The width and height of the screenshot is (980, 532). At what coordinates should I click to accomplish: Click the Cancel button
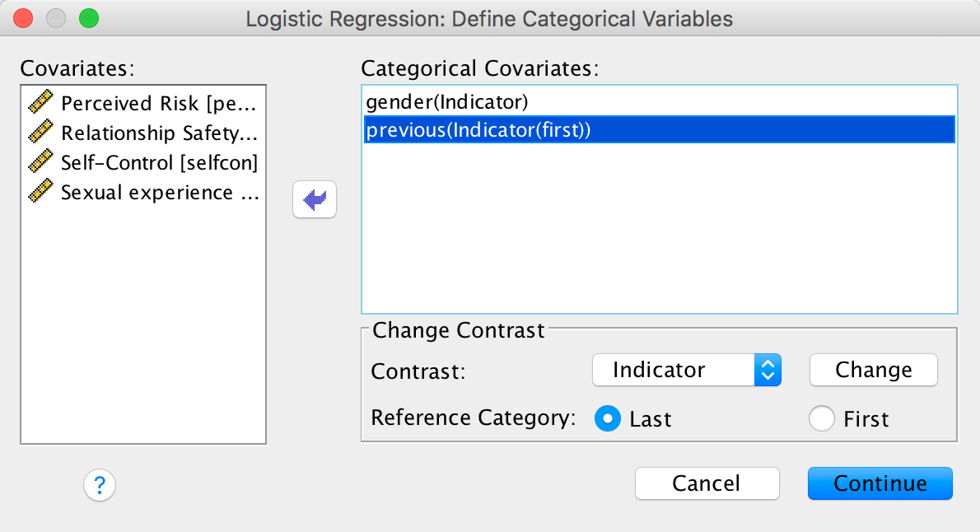click(707, 483)
